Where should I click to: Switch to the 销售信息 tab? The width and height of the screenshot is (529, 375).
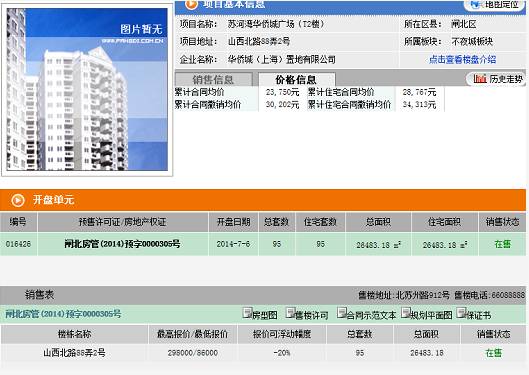click(213, 80)
